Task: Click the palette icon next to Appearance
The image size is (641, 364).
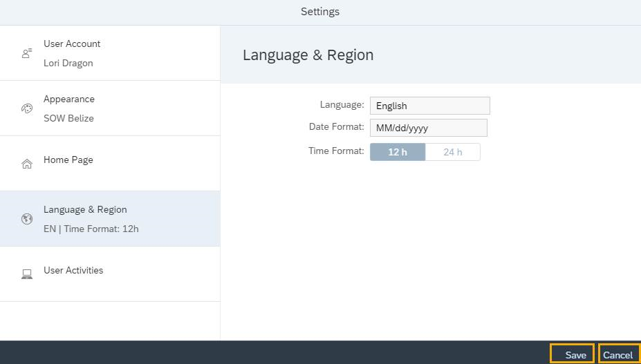Action: (27, 108)
